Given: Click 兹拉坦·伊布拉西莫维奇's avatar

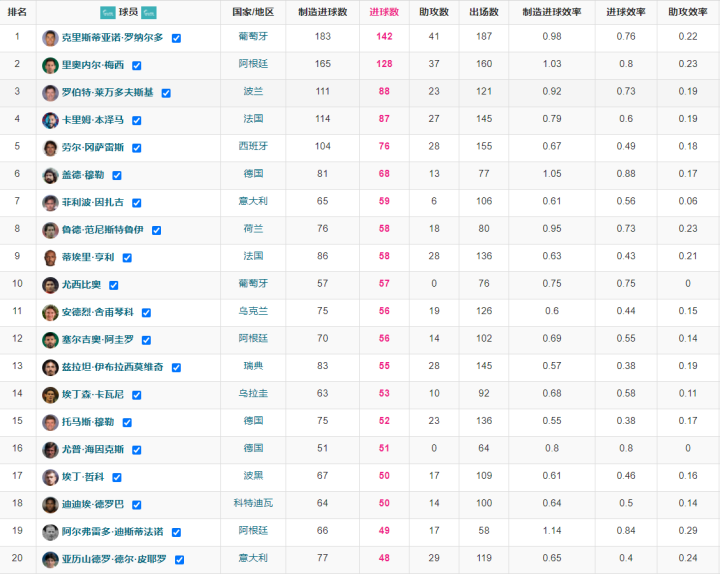Looking at the screenshot, I should pos(50,367).
